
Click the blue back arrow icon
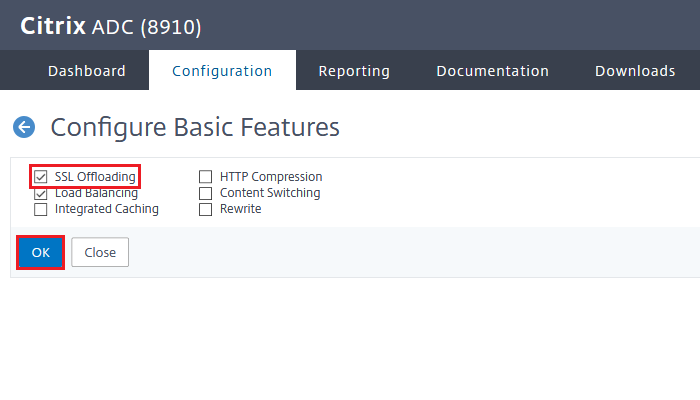pos(24,127)
